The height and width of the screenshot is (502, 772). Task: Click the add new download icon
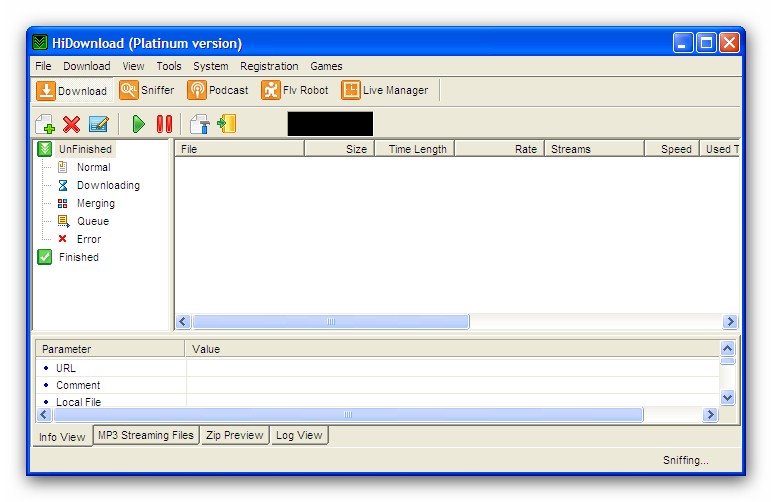pos(45,124)
